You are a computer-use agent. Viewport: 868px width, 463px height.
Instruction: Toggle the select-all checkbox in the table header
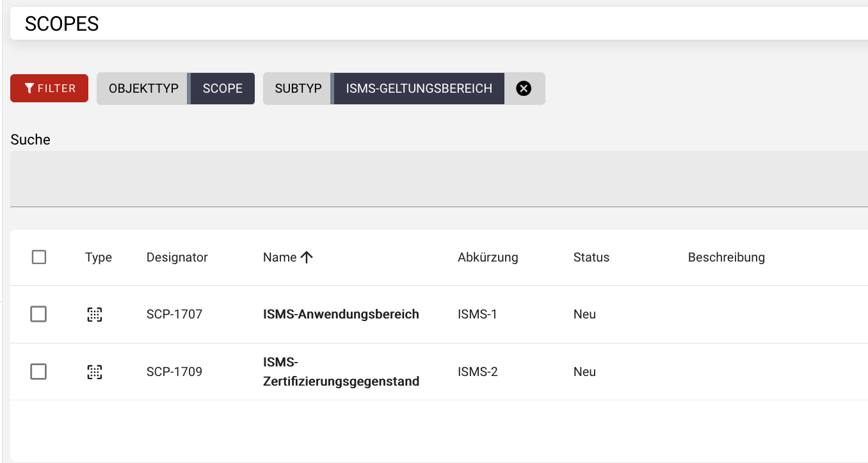click(38, 256)
